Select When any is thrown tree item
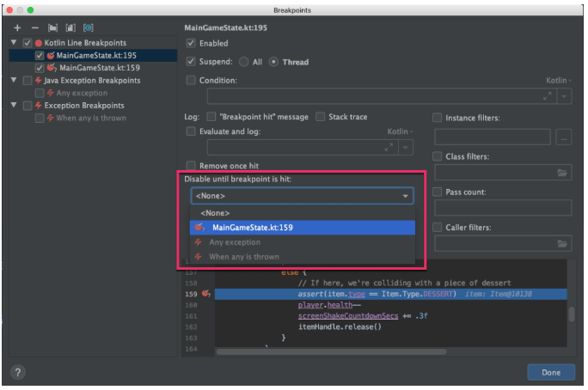Screen dimensions: 588x390 91,118
